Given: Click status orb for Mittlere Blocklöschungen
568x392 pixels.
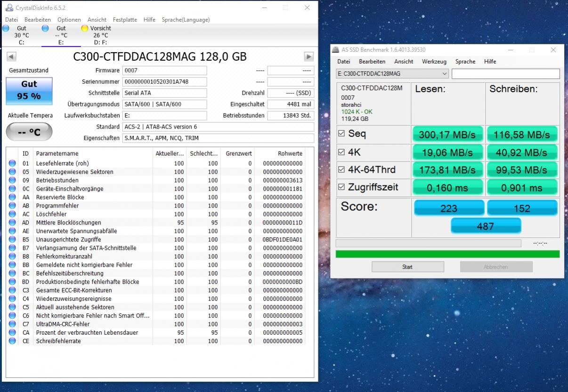Looking at the screenshot, I should pos(12,223).
